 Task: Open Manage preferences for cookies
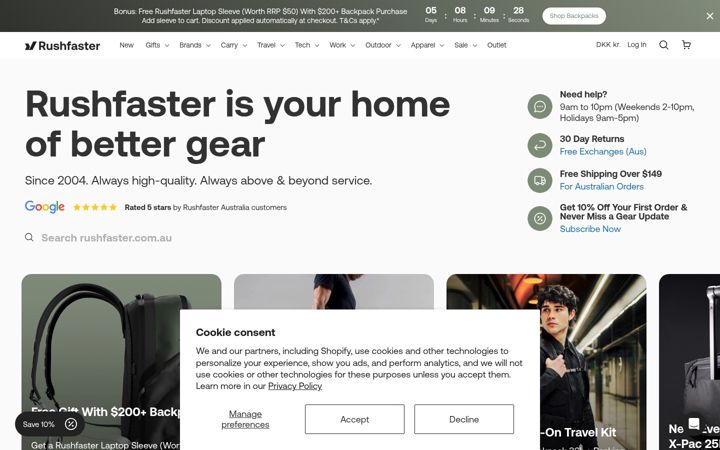245,419
